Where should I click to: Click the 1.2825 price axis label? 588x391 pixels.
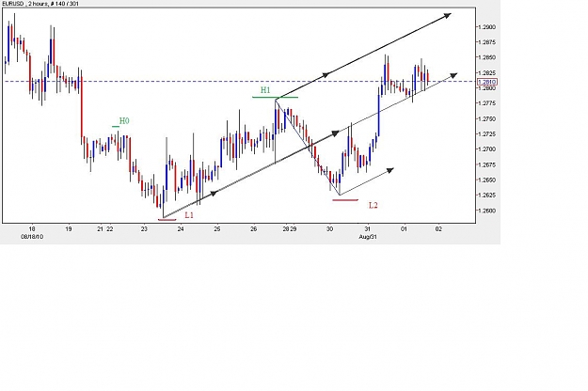coord(487,72)
